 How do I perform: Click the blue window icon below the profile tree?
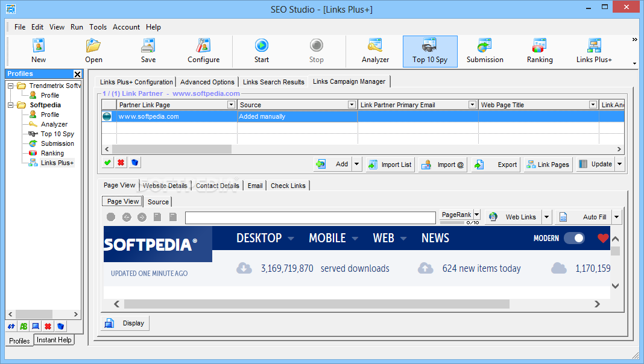36,326
